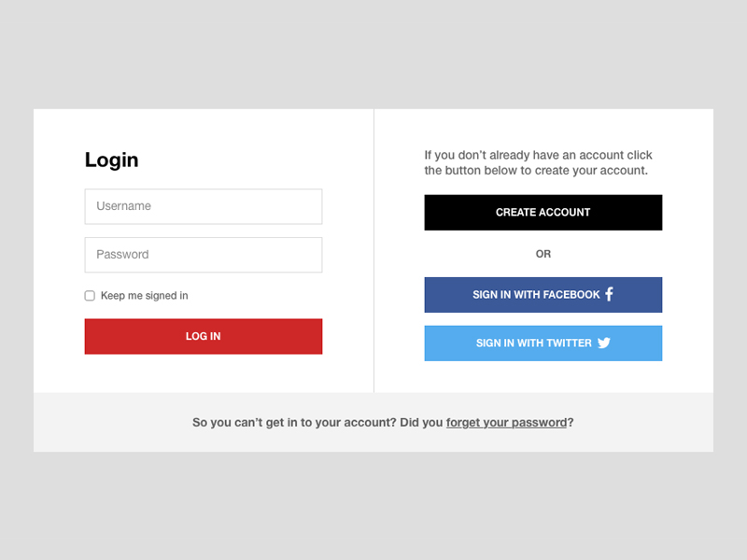Screen dimensions: 747x560
Task: Select the Username text entry area
Action: pos(203,206)
